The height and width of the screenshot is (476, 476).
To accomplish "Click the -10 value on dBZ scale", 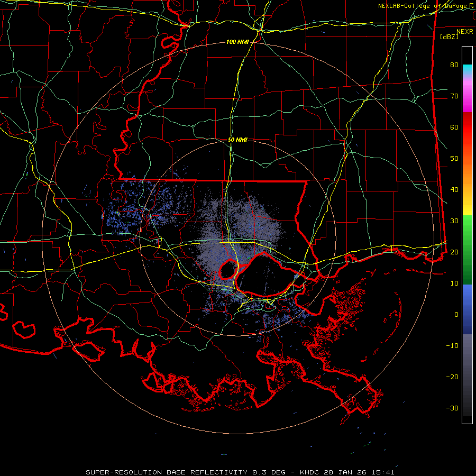I will tap(452, 345).
